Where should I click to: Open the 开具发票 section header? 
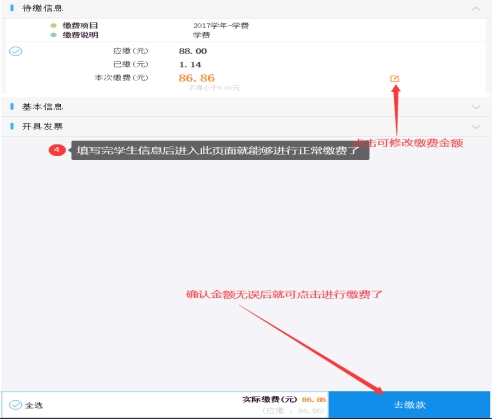click(246, 127)
